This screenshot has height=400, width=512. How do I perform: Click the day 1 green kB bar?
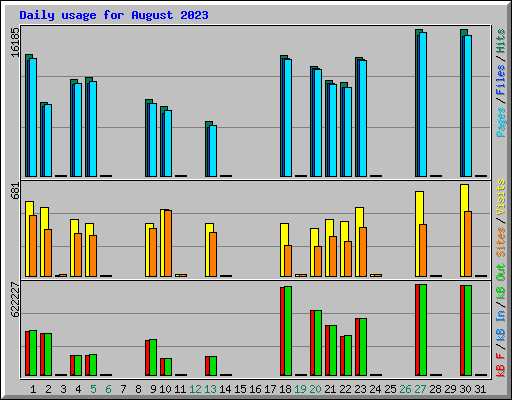tap(33, 353)
